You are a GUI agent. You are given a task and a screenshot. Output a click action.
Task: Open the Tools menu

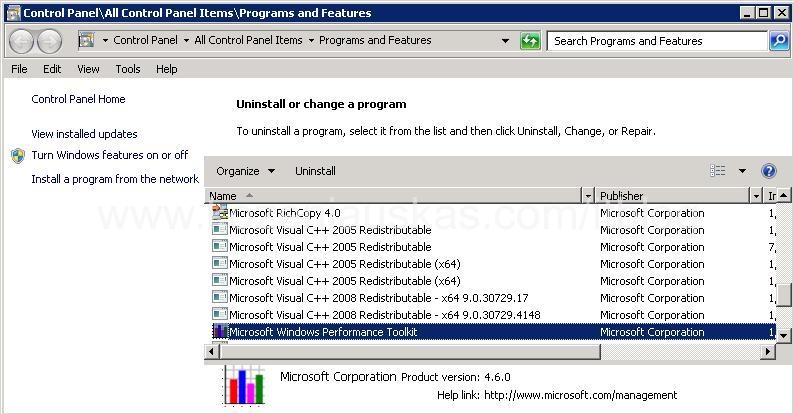128,69
